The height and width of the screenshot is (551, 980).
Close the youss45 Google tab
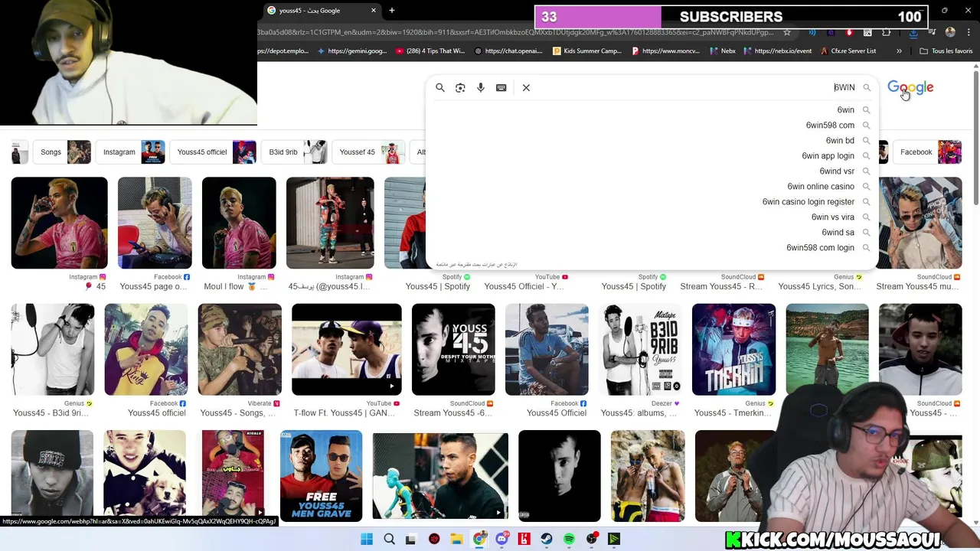pos(374,11)
